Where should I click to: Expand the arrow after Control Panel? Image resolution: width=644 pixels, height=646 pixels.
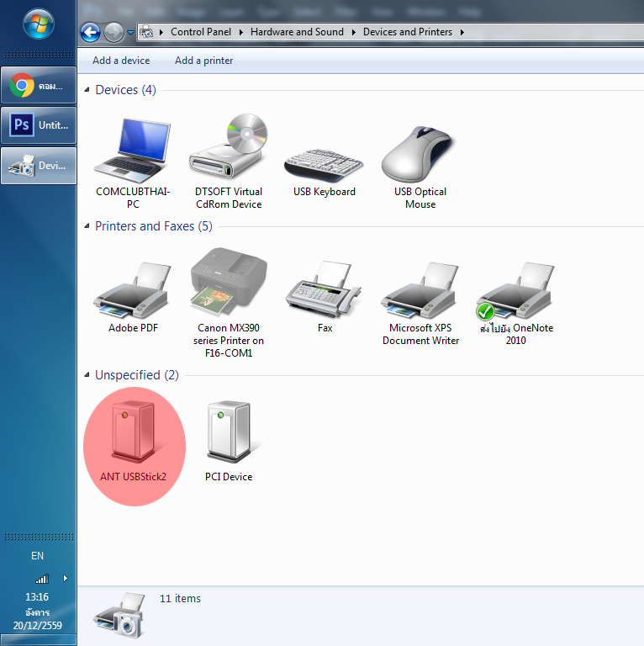coord(241,32)
